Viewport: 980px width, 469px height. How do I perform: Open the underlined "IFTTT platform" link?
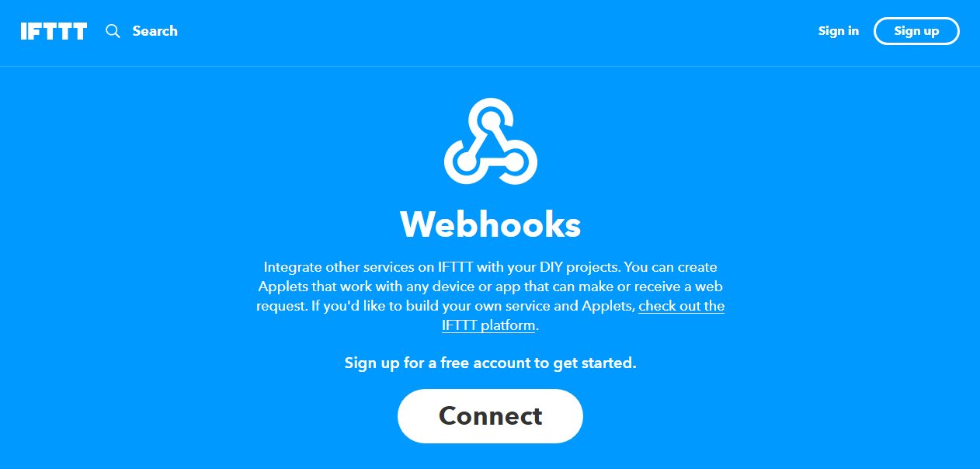[x=488, y=325]
